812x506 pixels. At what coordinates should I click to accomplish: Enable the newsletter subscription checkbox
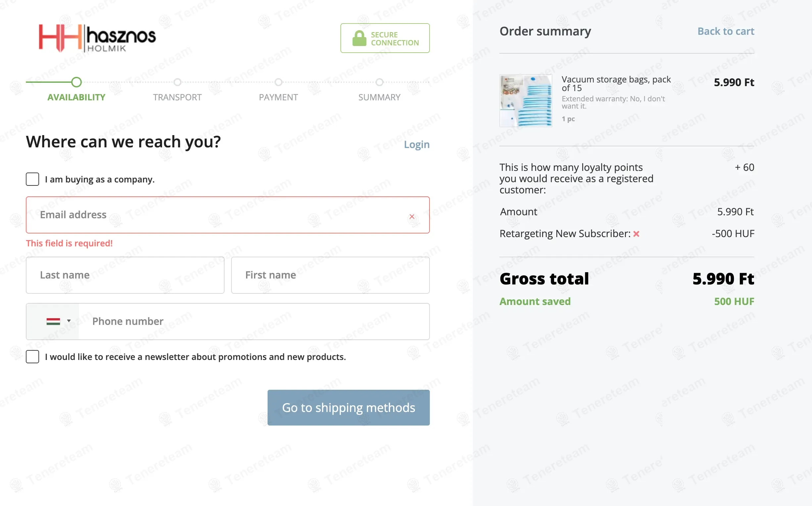click(32, 357)
